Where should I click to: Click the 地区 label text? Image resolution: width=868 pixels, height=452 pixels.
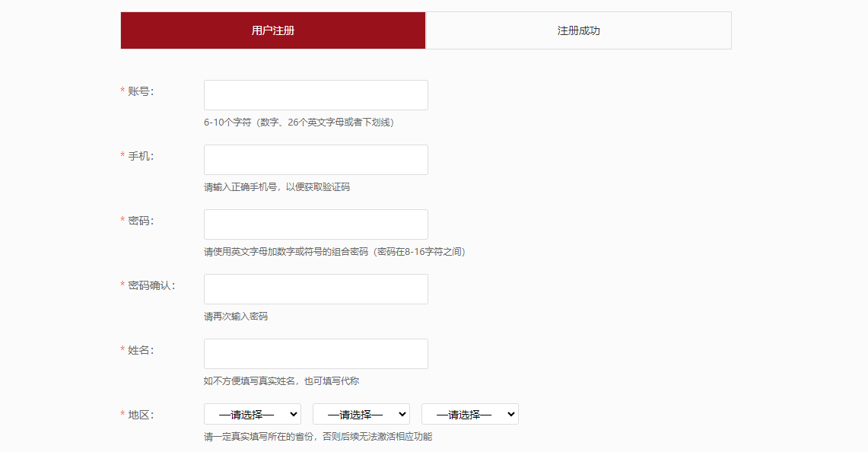click(x=140, y=415)
